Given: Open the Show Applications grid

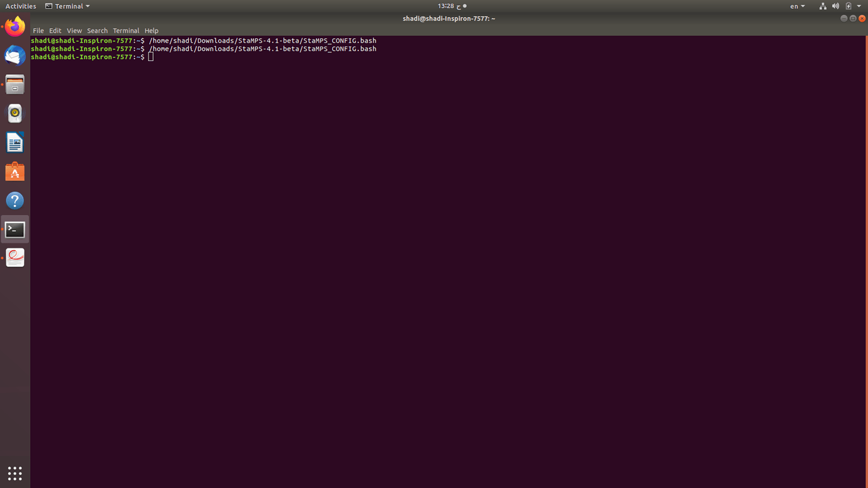Looking at the screenshot, I should point(14,473).
